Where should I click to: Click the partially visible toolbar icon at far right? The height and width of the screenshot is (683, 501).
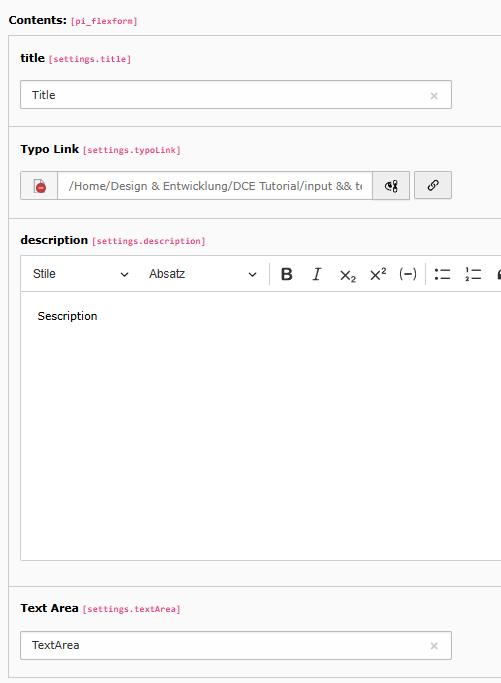[498, 274]
